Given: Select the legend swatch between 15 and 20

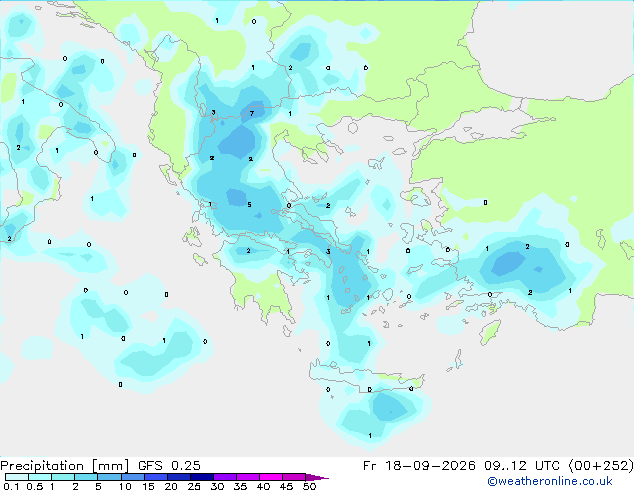Looking at the screenshot, I should [x=156, y=477].
